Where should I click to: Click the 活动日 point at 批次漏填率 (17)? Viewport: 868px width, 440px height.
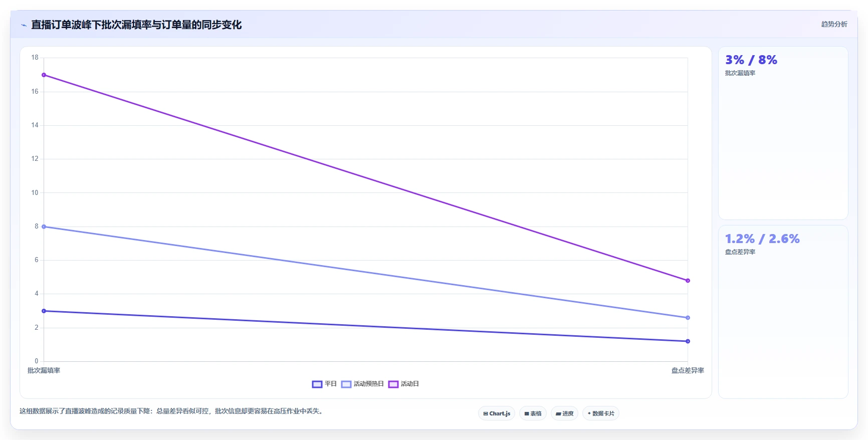(44, 75)
